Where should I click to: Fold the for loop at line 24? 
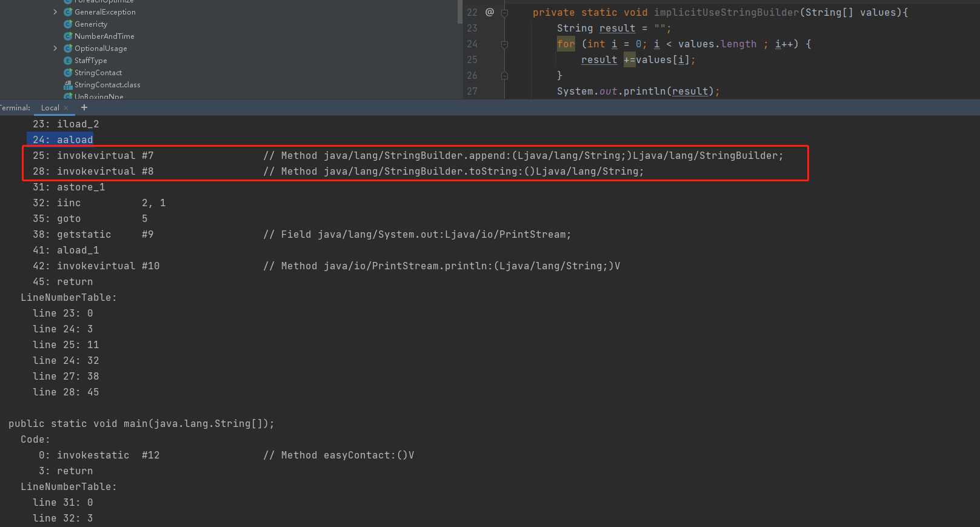[x=504, y=44]
